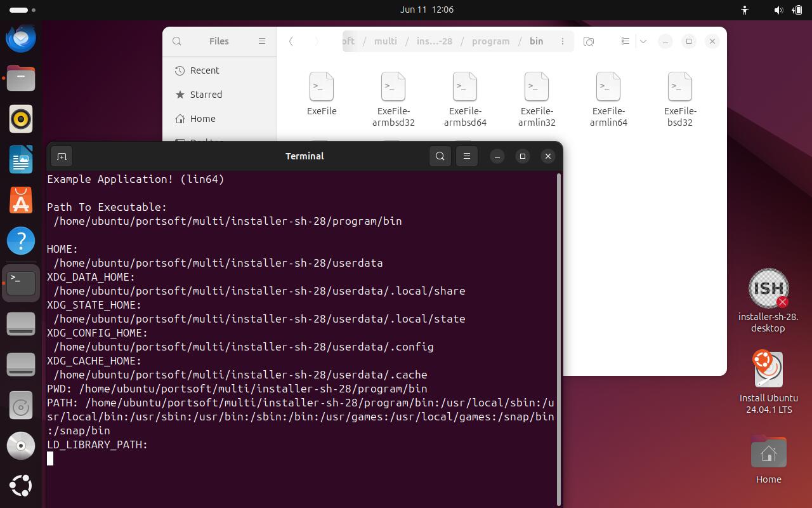Navigate to the multi breadcrumb

[x=386, y=41]
